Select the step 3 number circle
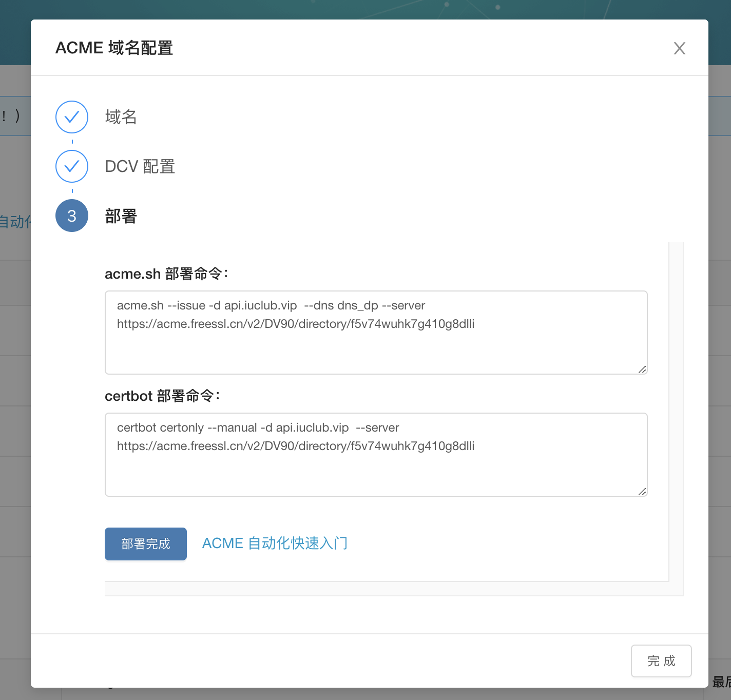This screenshot has width=731, height=700. click(72, 216)
